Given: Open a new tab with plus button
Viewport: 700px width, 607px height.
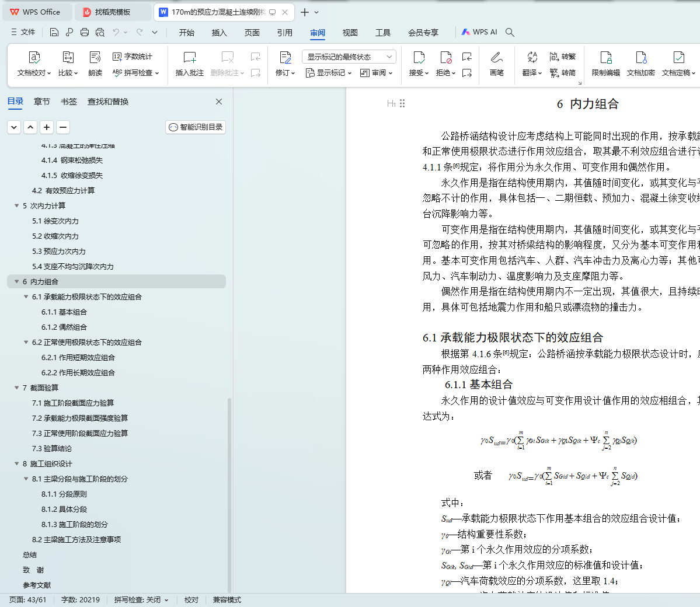Looking at the screenshot, I should coord(305,12).
